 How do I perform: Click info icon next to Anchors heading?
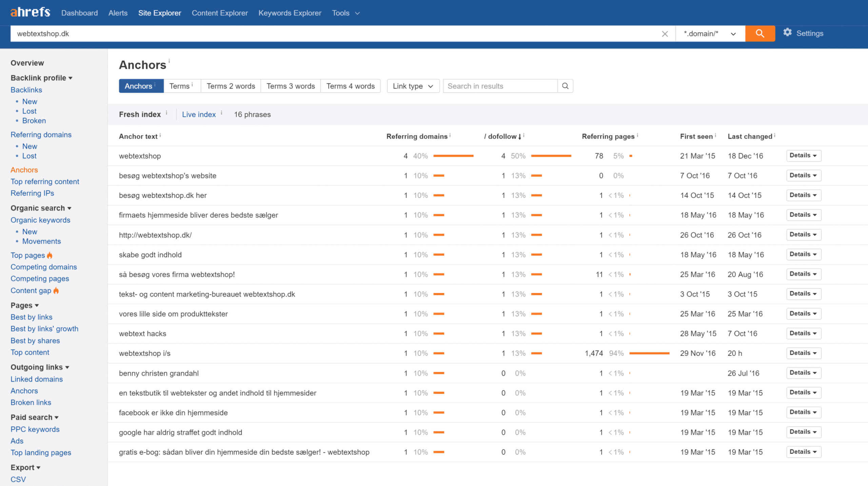169,61
